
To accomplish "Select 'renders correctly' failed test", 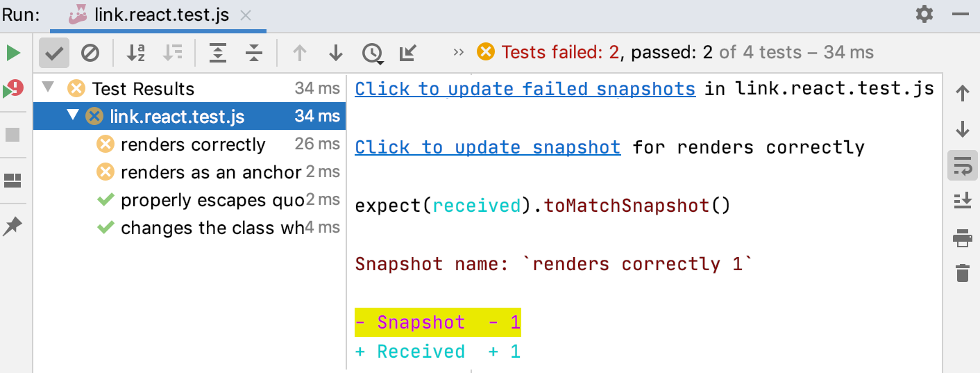I will (x=192, y=144).
